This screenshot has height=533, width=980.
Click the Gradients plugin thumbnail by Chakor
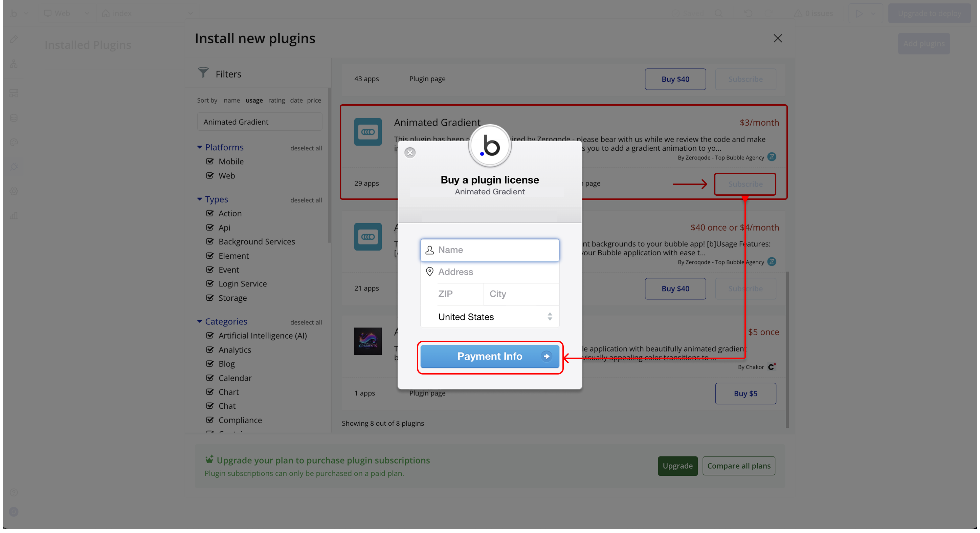[x=367, y=341]
